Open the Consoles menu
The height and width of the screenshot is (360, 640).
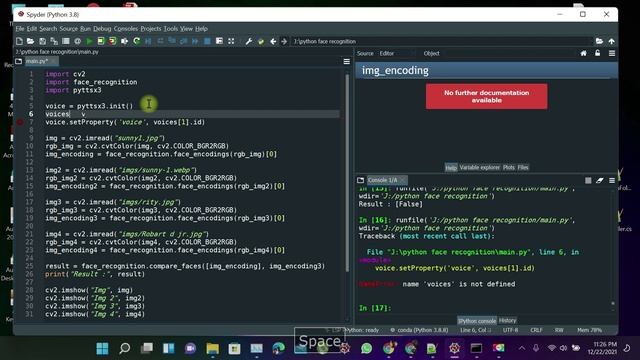126,29
